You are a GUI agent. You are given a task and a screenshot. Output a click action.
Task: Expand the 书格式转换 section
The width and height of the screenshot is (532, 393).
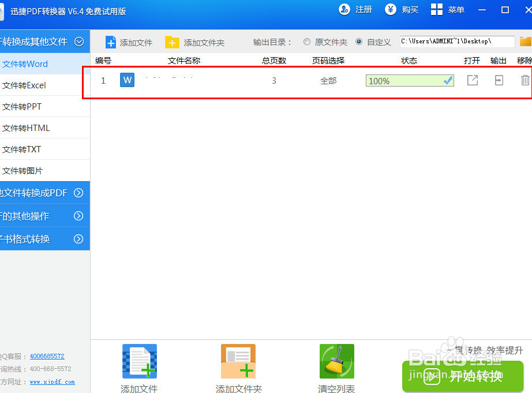(x=78, y=239)
